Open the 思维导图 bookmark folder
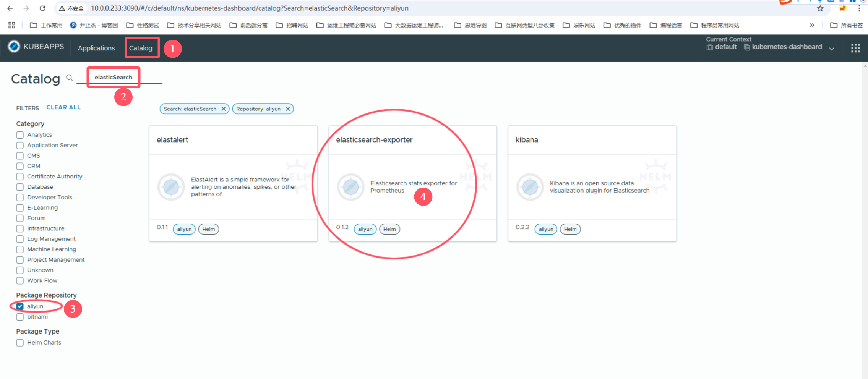The image size is (868, 379). pyautogui.click(x=470, y=25)
